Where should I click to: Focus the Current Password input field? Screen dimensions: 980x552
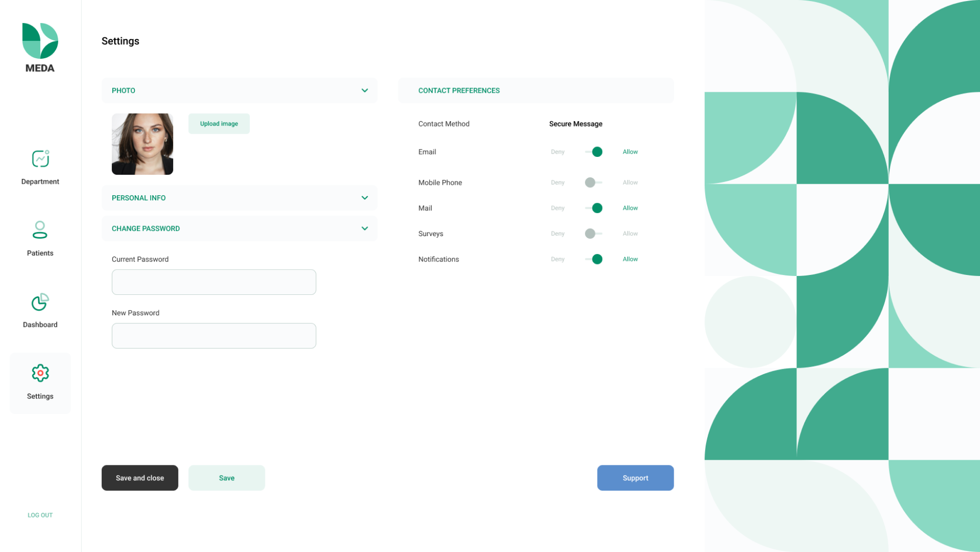[214, 282]
